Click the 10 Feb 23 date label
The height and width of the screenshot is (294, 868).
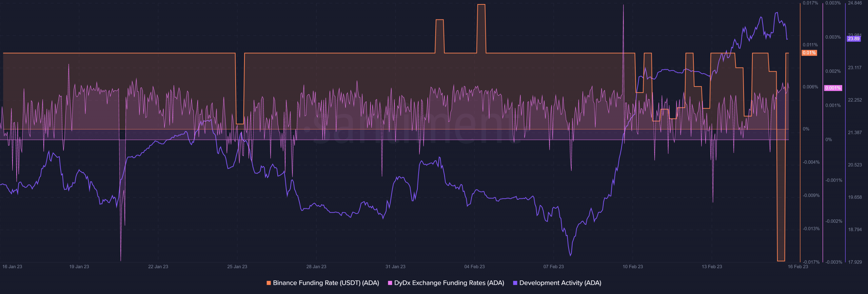pos(633,267)
